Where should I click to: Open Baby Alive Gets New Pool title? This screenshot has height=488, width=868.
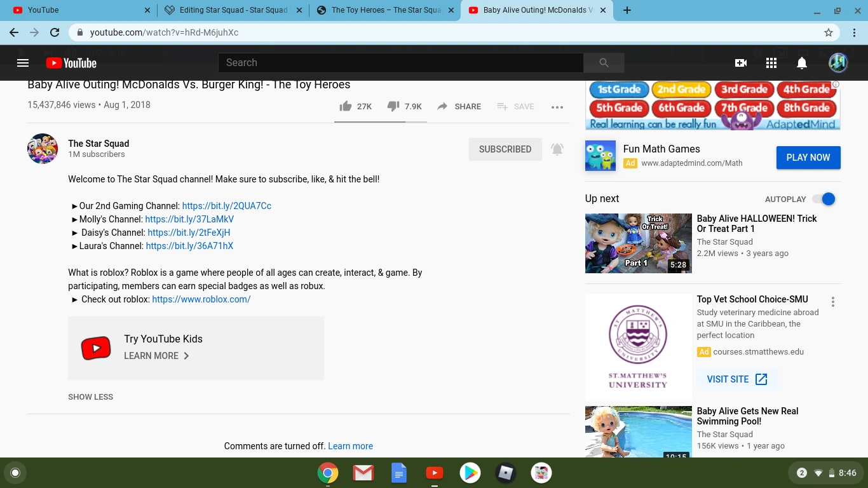tap(748, 416)
